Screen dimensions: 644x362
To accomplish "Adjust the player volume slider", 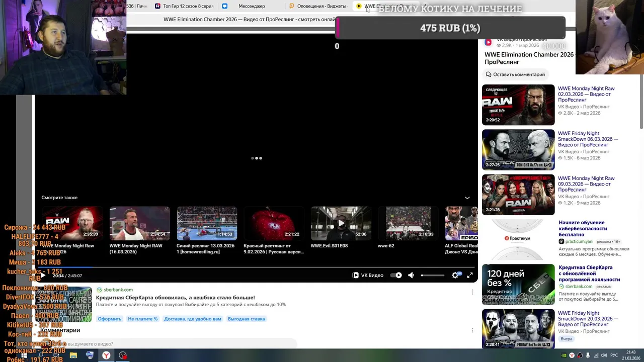I will pyautogui.click(x=433, y=275).
